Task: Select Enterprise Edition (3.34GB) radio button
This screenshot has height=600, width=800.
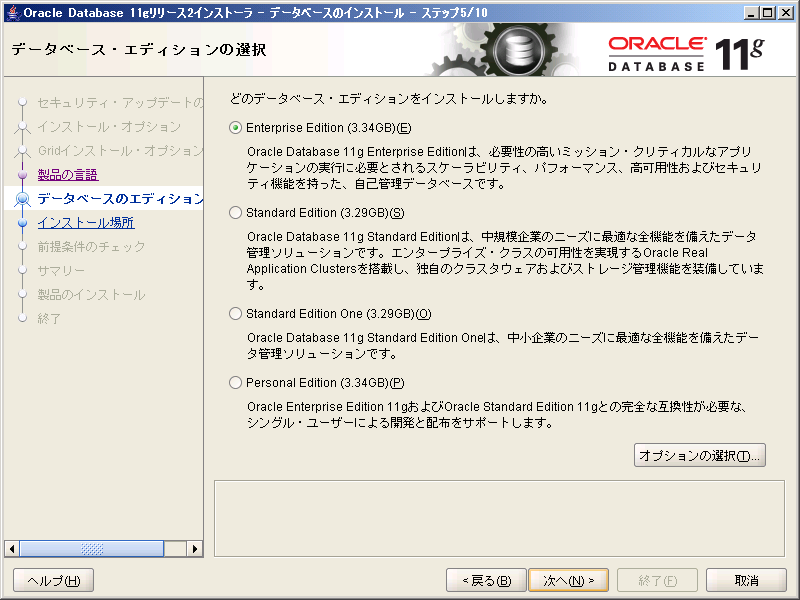Action: 236,128
